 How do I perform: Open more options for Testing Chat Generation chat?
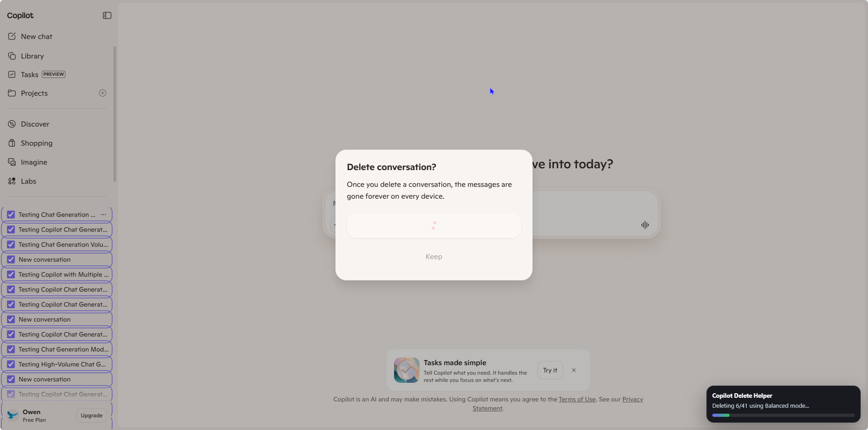click(104, 215)
